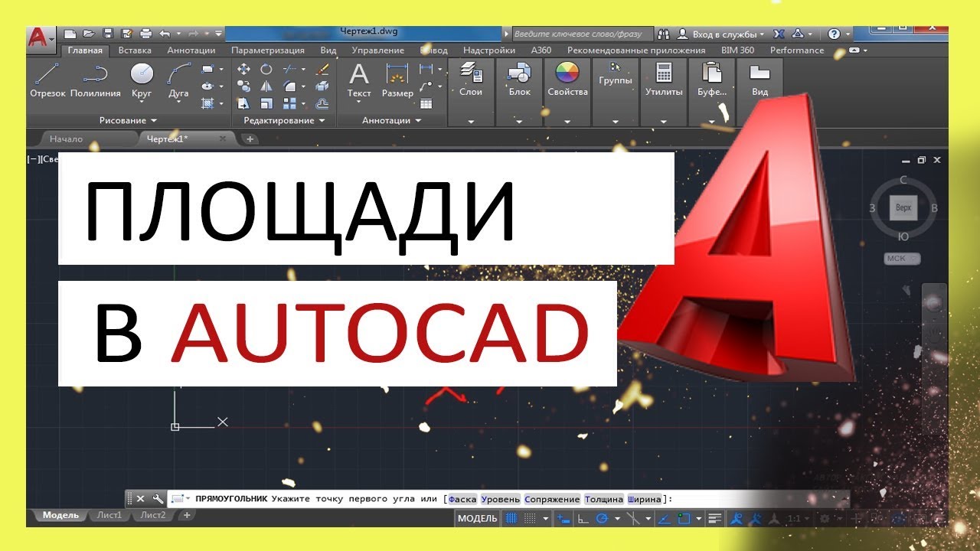Click the Open file folder icon
The width and height of the screenshot is (980, 551).
click(89, 34)
